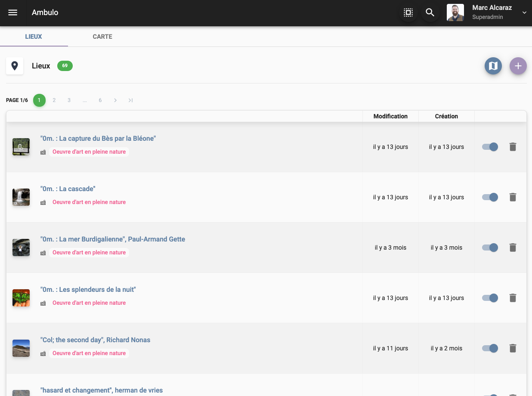532x396 pixels.
Task: Toggle the "Col; the second day" switch
Action: pyautogui.click(x=490, y=348)
